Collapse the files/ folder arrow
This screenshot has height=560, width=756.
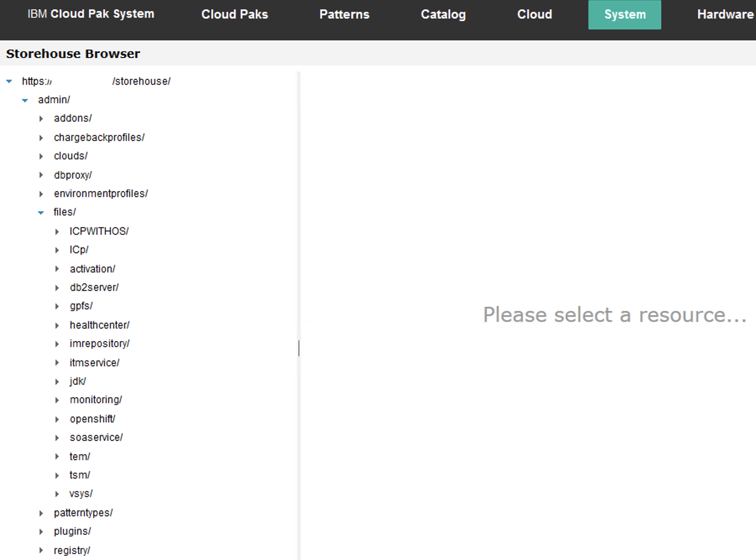pos(41,213)
